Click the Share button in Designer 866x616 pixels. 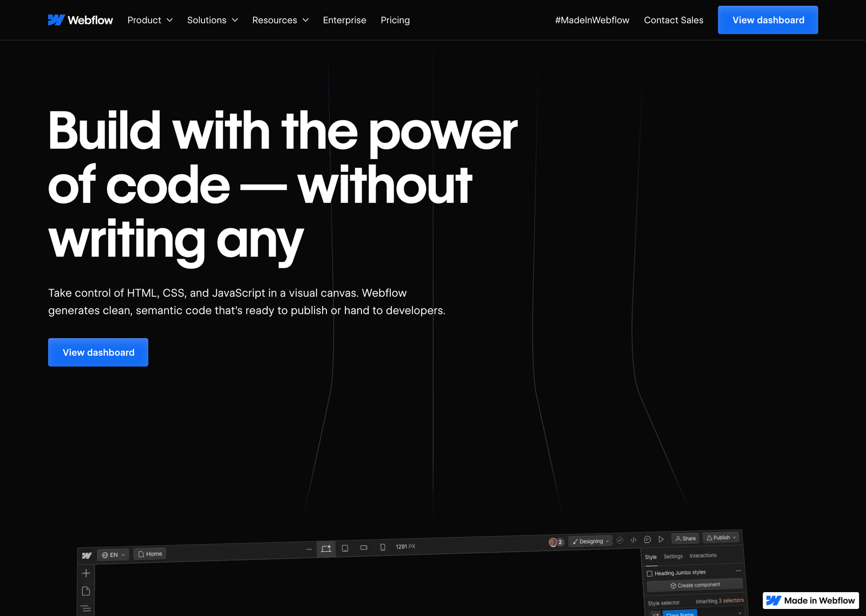[685, 539]
